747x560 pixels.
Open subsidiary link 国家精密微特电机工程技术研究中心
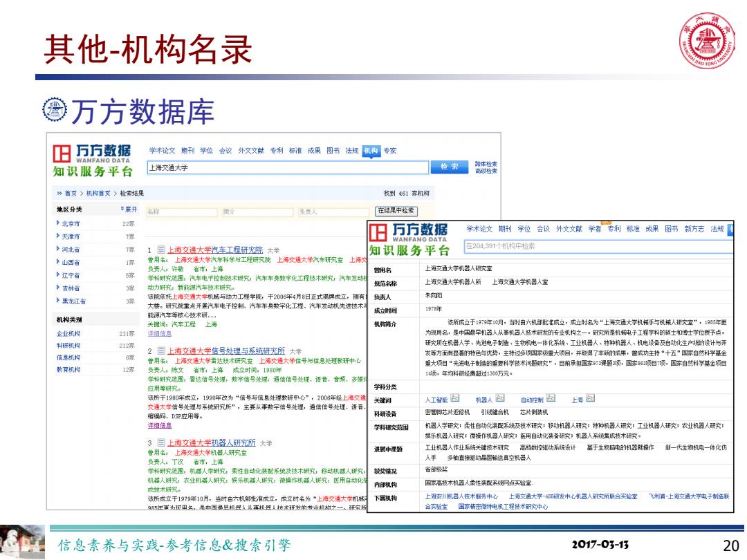[503, 507]
